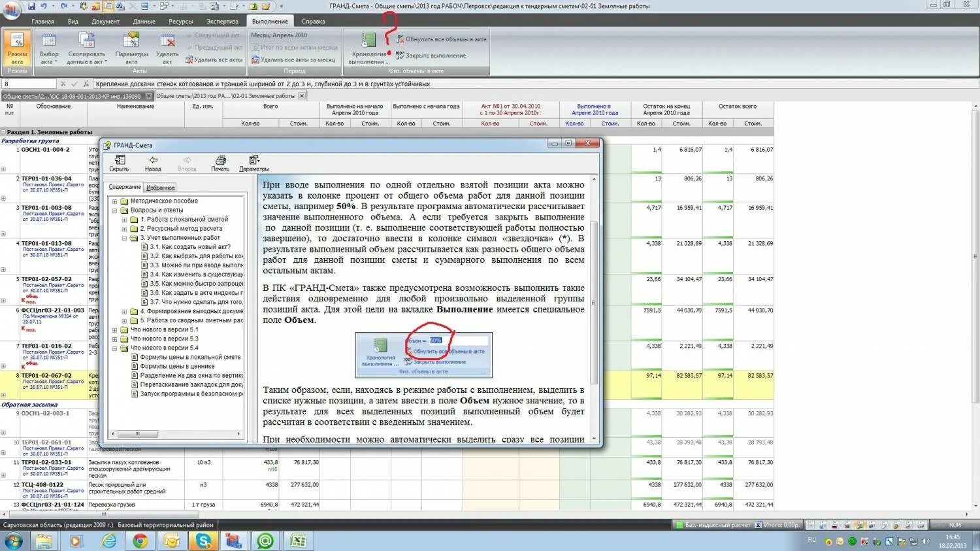Open Скопировать данные в акт dropdown
The height and width of the screenshot is (551, 980).
coord(86,48)
